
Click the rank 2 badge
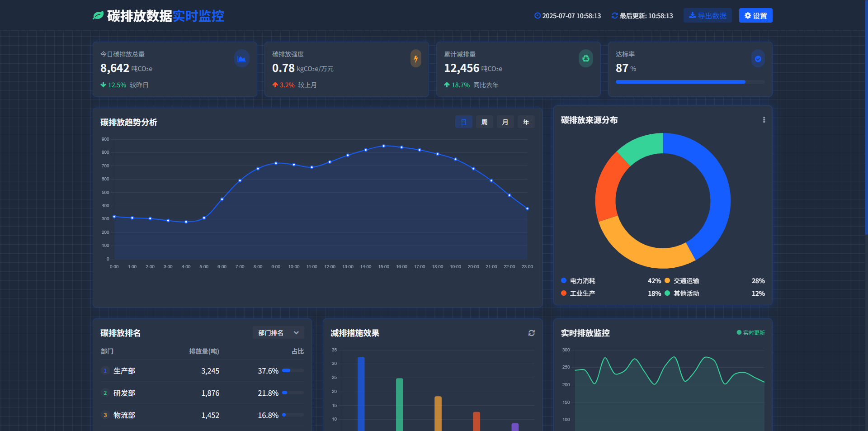(x=105, y=393)
